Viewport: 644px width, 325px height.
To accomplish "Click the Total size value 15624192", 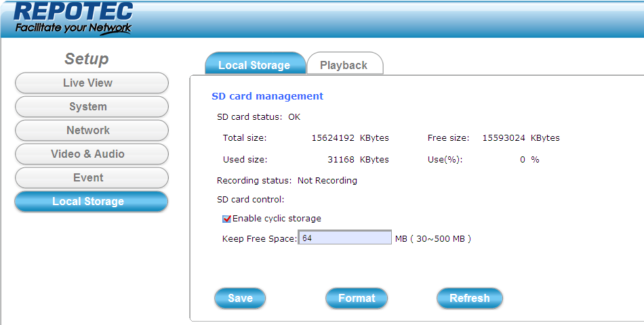I will (333, 138).
